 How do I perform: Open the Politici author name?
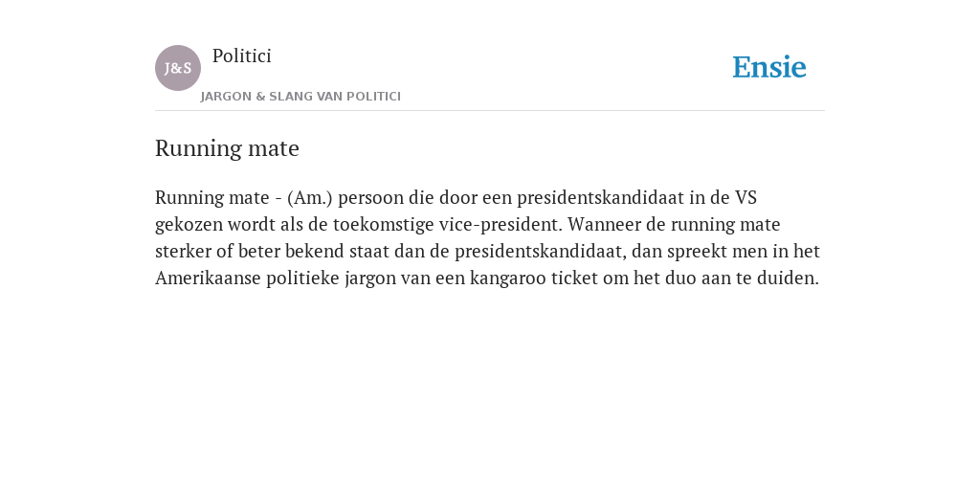[242, 56]
